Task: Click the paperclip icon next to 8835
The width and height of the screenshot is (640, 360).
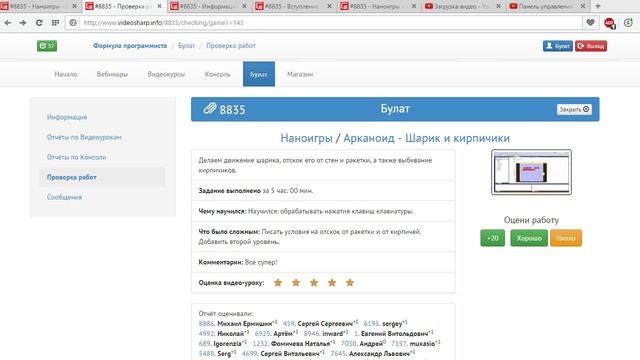Action: click(209, 109)
